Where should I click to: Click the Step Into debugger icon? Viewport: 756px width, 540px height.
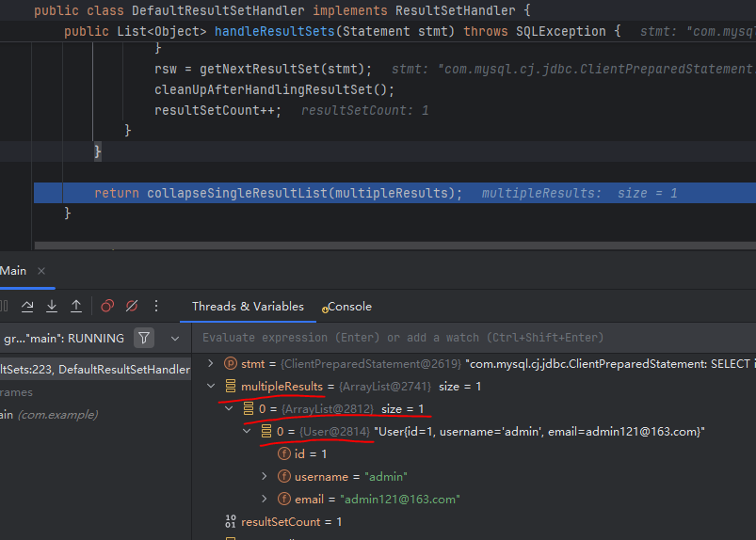pos(52,307)
